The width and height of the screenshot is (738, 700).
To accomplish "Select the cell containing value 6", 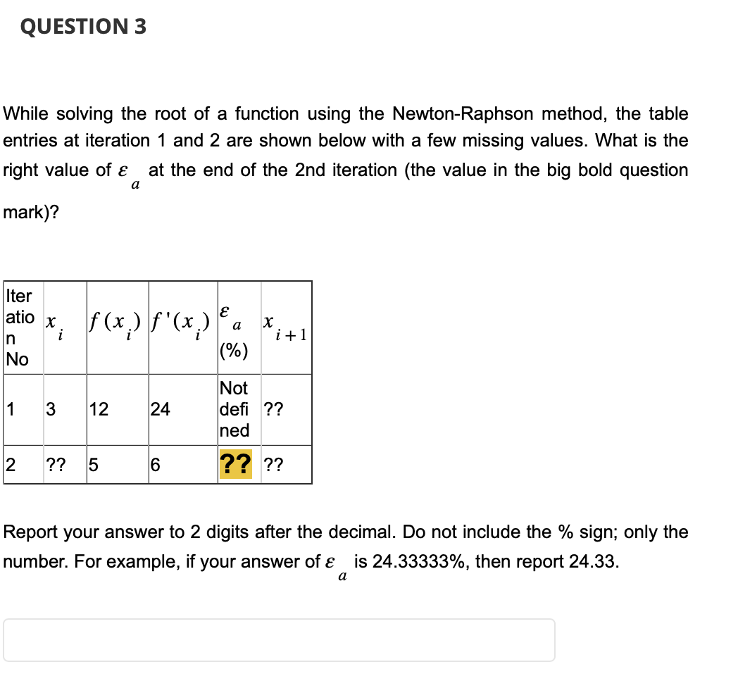I will tap(156, 465).
